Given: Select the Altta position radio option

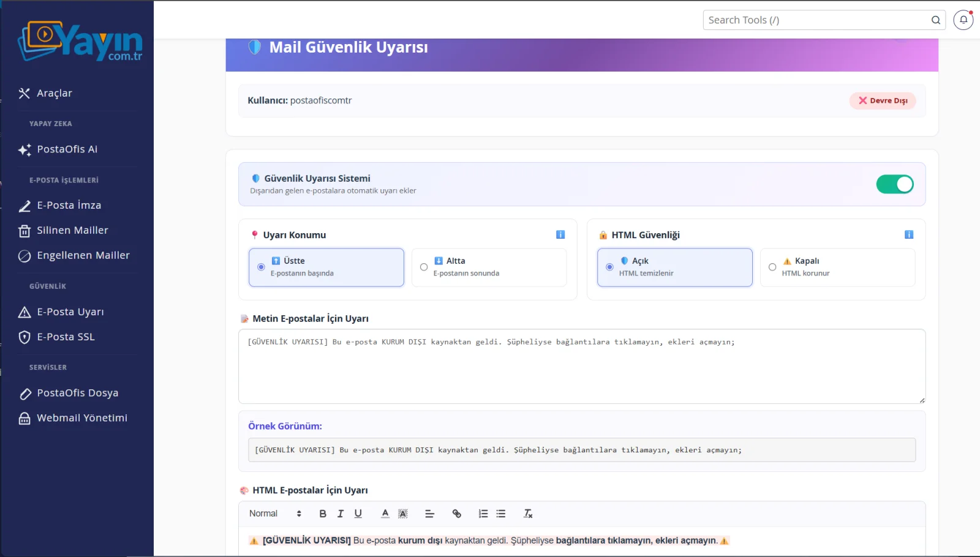Looking at the screenshot, I should tap(489, 267).
